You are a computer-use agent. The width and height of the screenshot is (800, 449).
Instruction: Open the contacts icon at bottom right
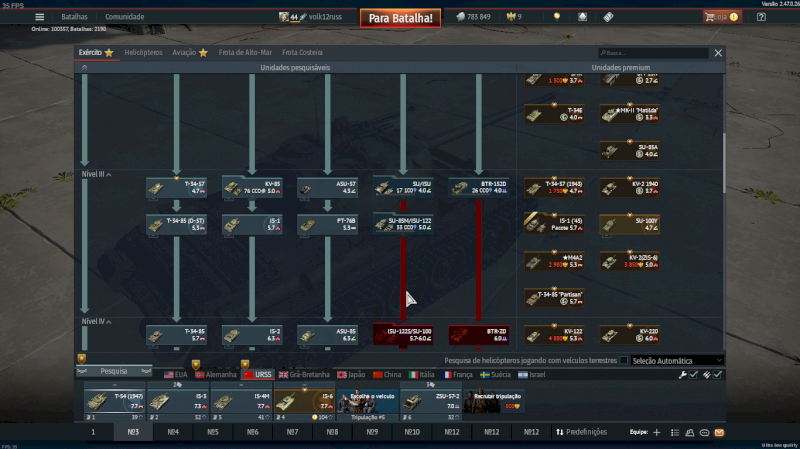pos(689,432)
